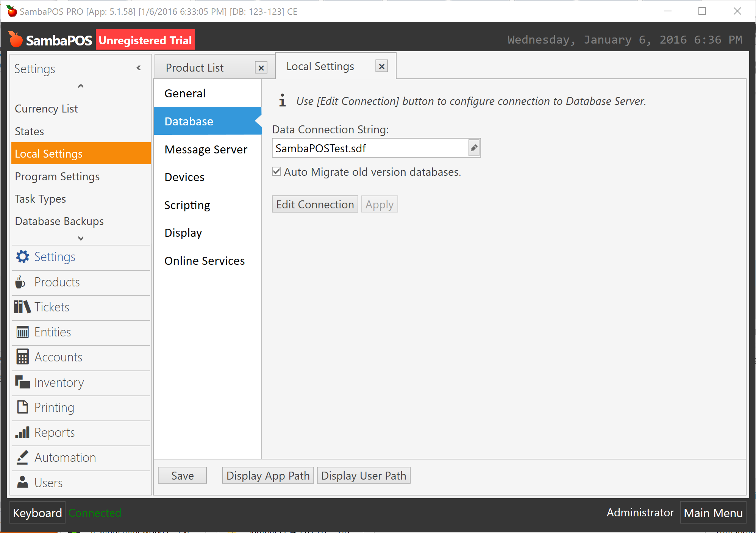This screenshot has width=756, height=533.
Task: Click the down chevron below Database Backups
Action: click(x=81, y=238)
